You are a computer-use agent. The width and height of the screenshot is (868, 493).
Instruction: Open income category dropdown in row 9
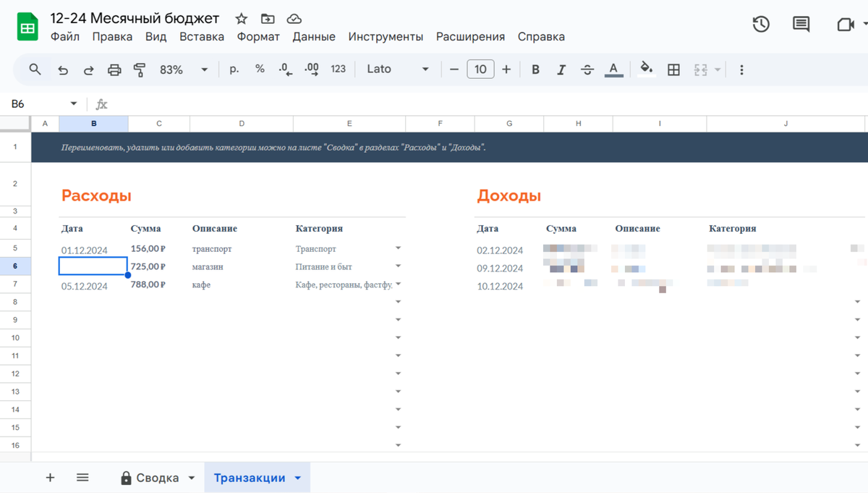click(858, 319)
